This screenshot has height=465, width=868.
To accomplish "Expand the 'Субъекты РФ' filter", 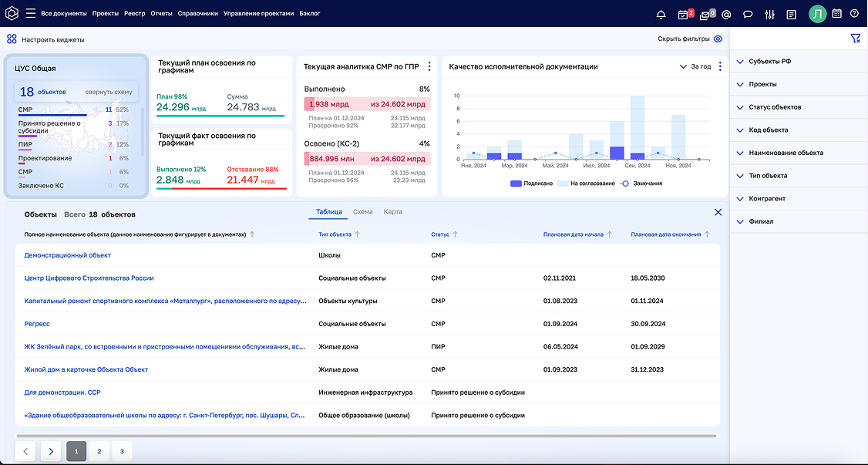I will (x=769, y=62).
